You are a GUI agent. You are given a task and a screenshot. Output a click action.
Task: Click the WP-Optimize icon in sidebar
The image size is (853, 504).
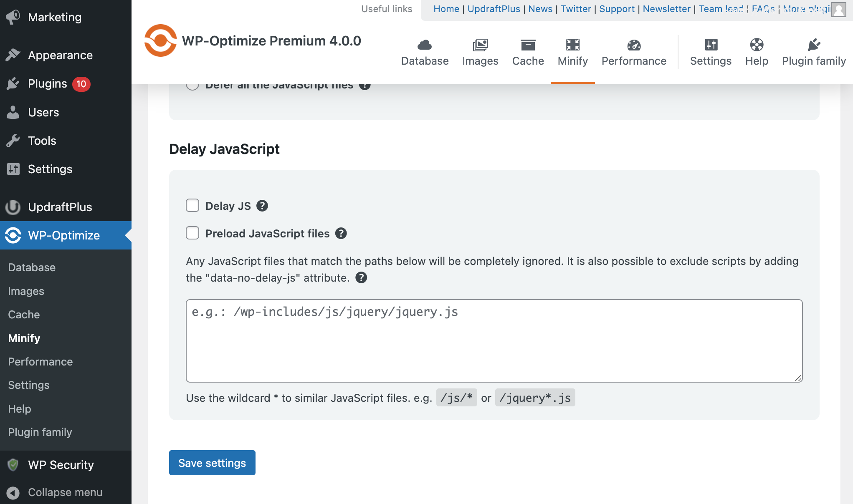(x=13, y=235)
